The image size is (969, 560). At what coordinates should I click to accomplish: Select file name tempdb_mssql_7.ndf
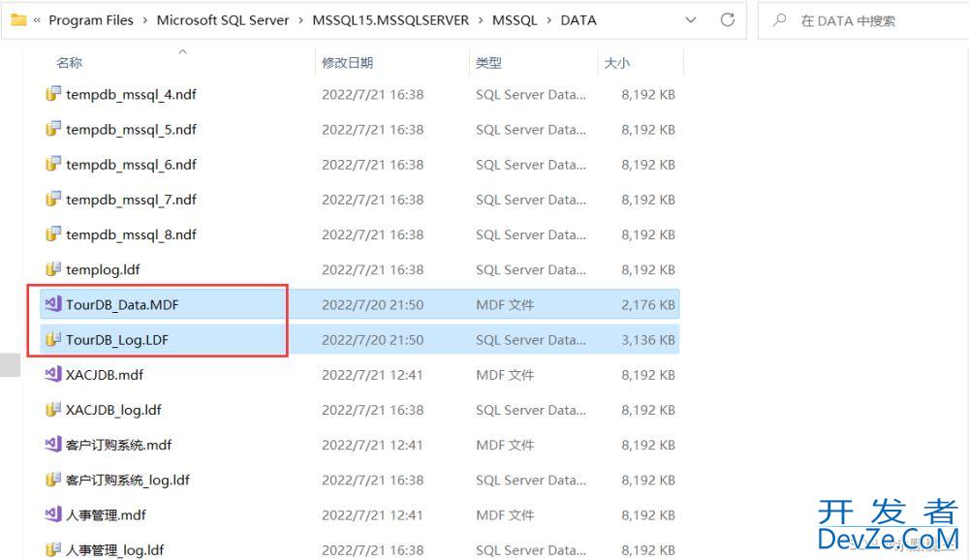point(131,200)
